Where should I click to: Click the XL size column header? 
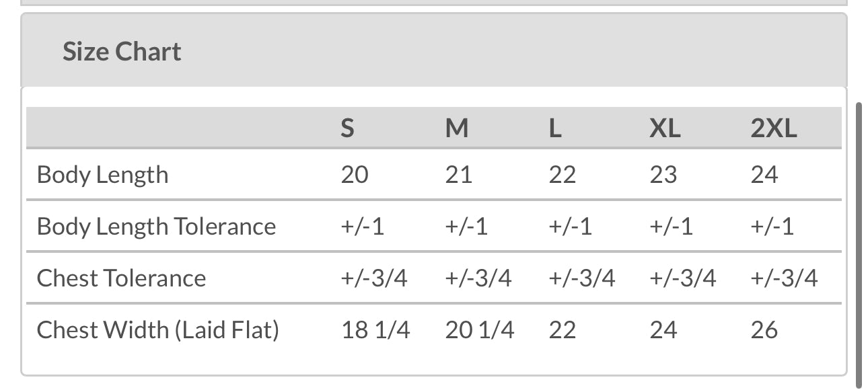point(665,128)
